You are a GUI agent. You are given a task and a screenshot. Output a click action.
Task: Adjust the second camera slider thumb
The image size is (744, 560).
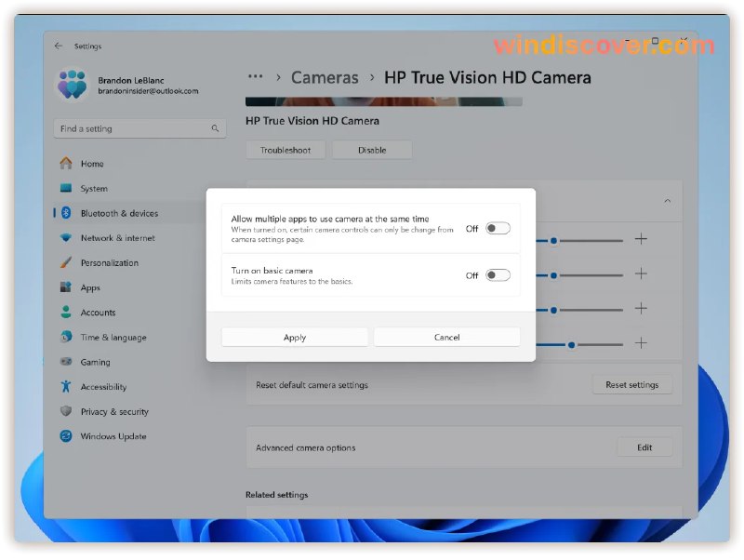tap(553, 275)
